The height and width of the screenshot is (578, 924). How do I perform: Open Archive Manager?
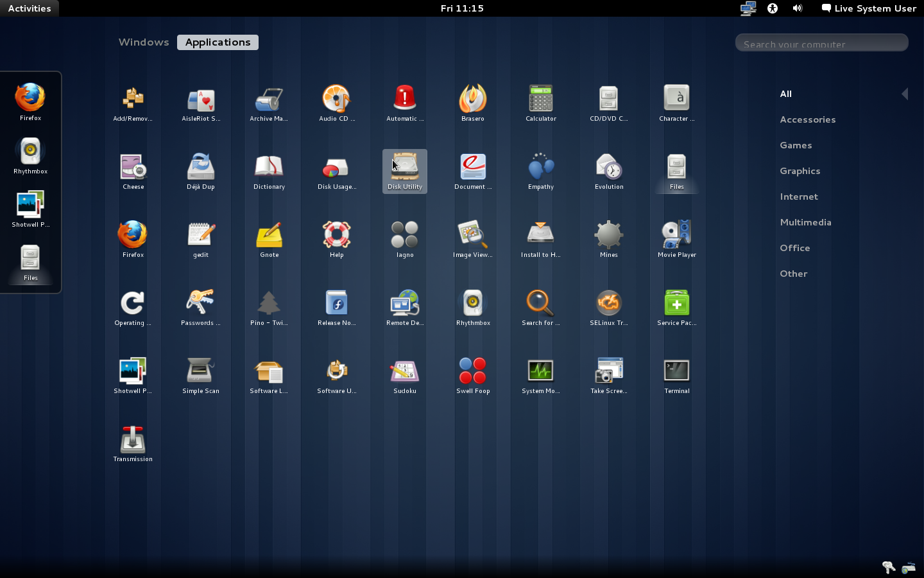269,104
